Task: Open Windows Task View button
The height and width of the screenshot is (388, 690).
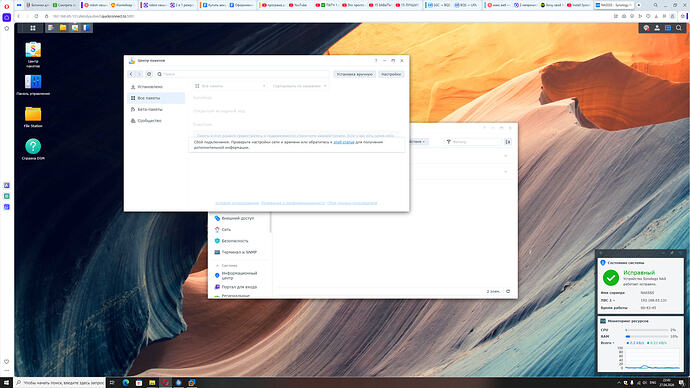Action: (112, 383)
